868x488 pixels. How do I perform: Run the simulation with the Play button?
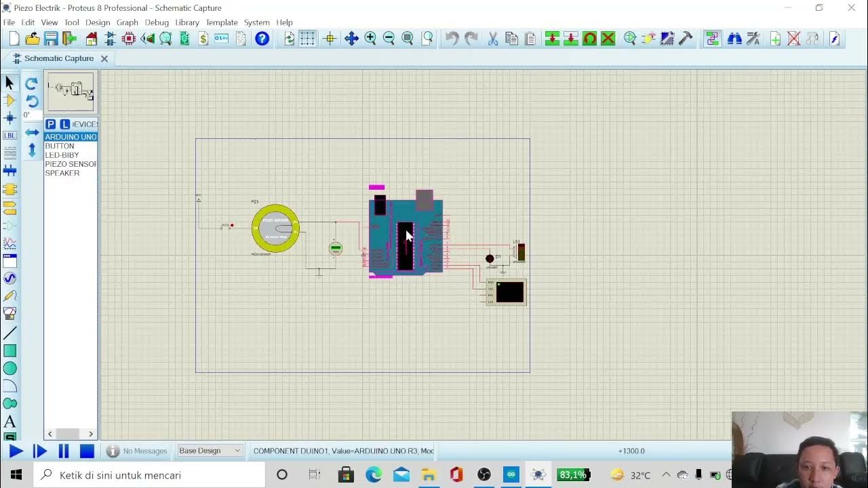click(x=16, y=451)
